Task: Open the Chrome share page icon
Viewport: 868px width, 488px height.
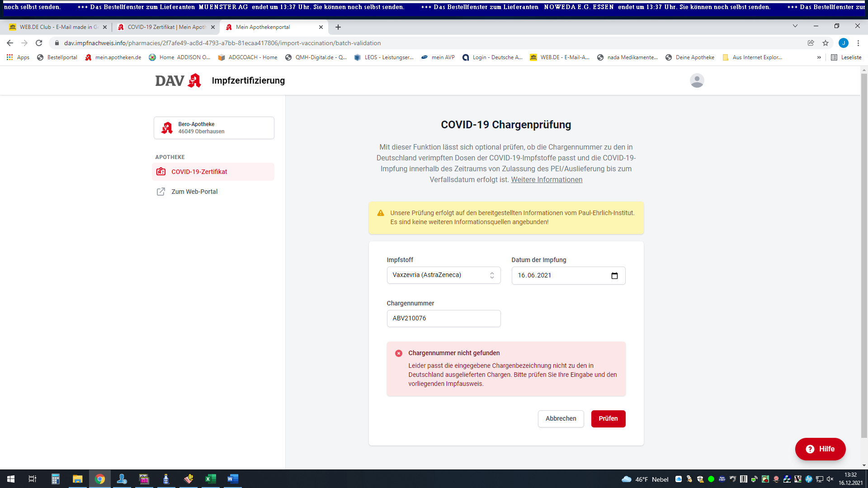Action: [x=811, y=43]
